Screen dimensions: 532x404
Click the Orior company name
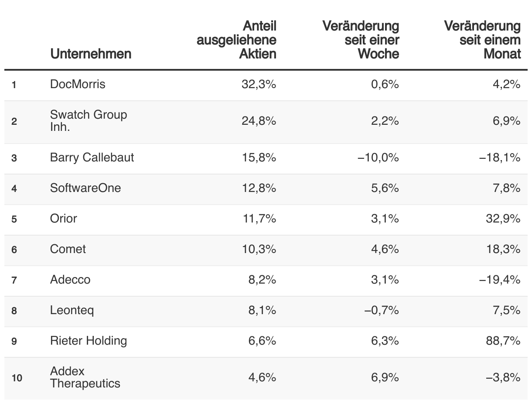[x=64, y=218]
